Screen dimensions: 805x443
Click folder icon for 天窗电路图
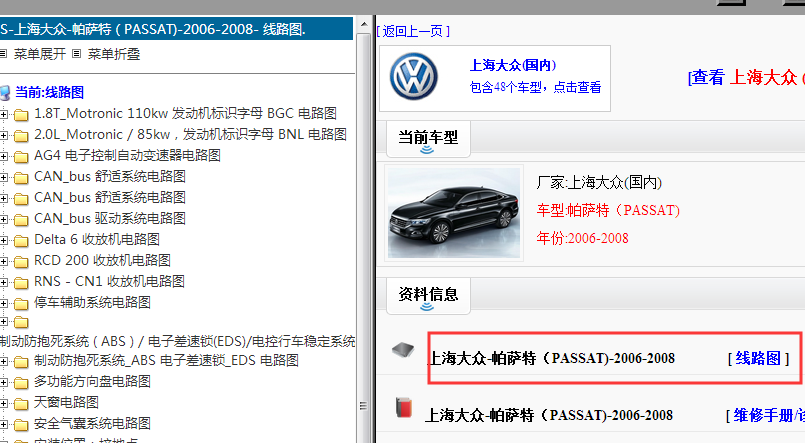[x=21, y=404]
